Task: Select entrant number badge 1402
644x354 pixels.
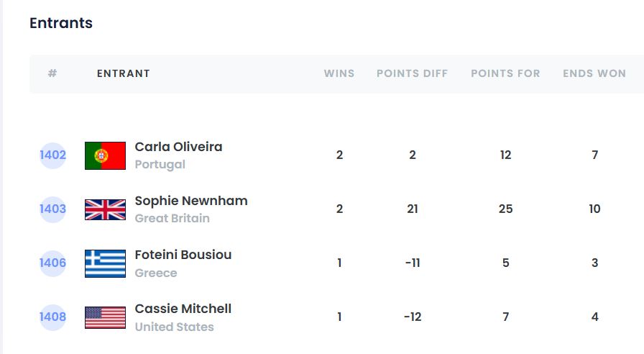Action: click(x=52, y=155)
